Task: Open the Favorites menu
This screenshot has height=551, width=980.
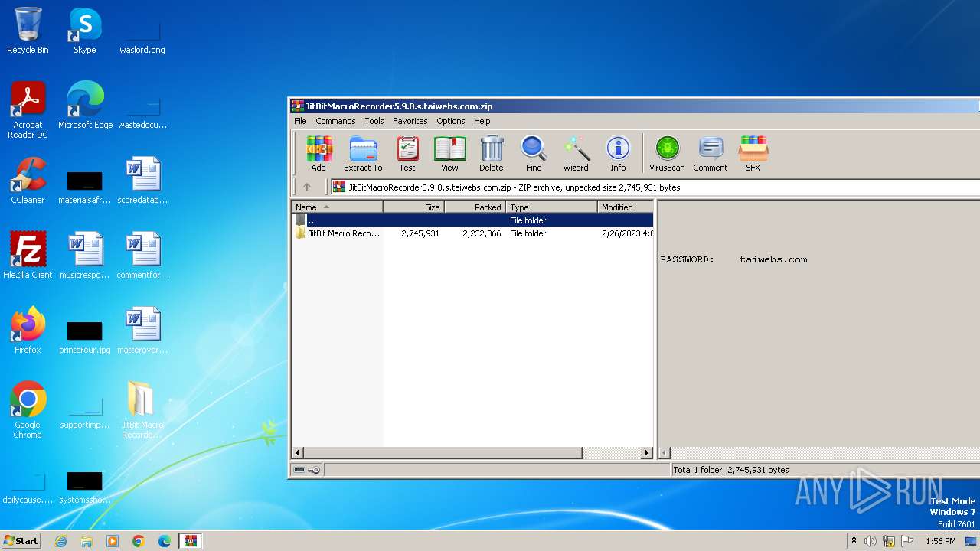Action: (410, 121)
